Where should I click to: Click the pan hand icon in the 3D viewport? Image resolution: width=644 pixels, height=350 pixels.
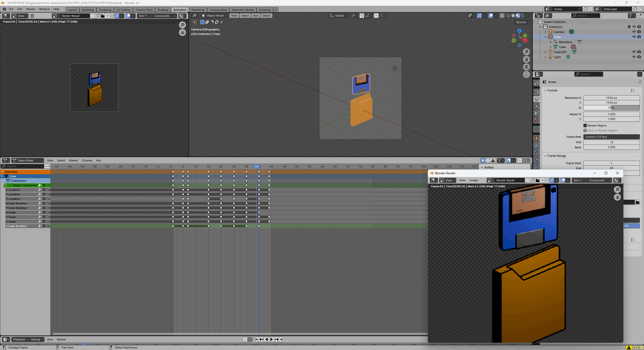click(526, 59)
